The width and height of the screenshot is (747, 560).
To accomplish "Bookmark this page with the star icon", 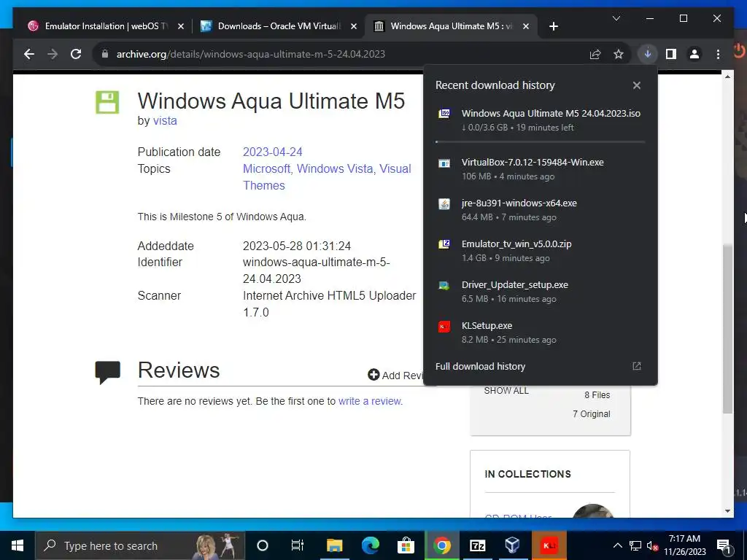I will [619, 54].
